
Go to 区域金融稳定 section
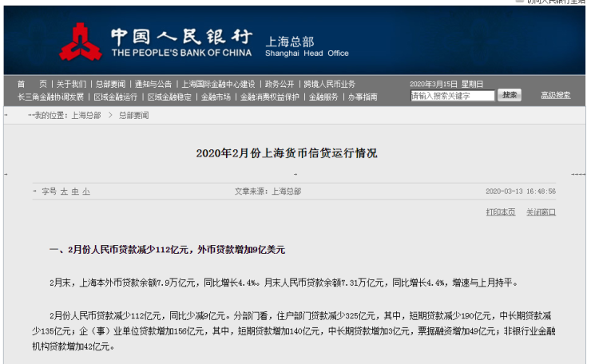coord(169,97)
